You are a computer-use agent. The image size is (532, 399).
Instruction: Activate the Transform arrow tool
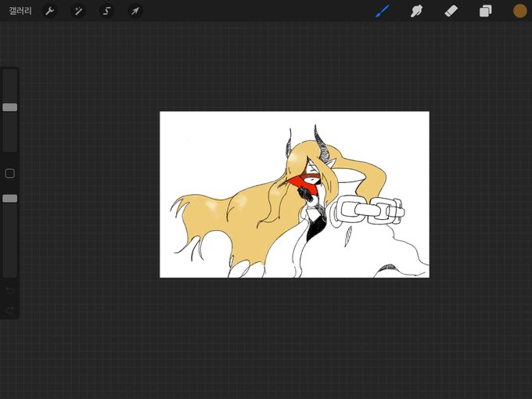coord(135,11)
